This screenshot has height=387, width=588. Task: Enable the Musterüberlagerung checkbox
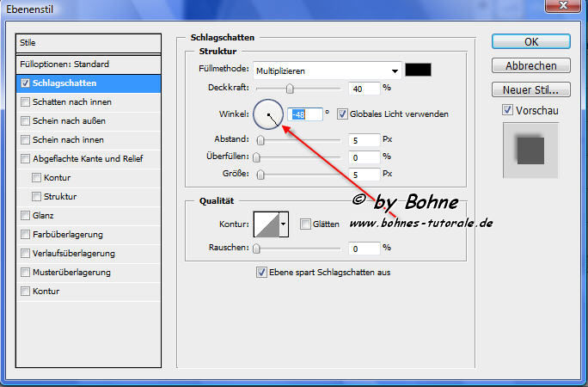click(25, 273)
